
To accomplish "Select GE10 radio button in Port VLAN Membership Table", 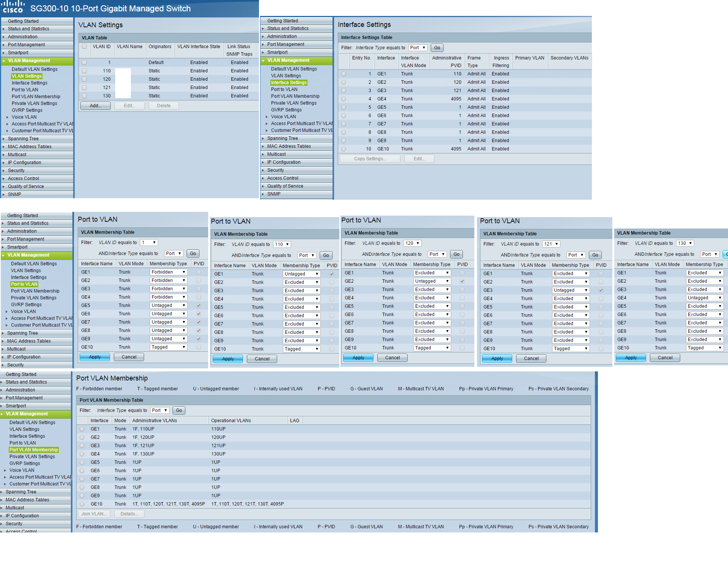I will (82, 504).
